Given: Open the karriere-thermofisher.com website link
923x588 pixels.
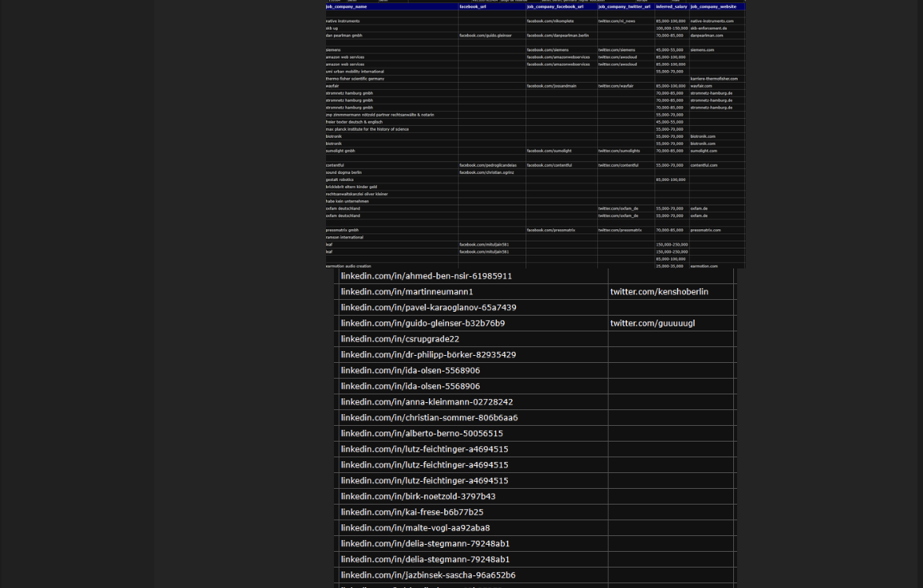Looking at the screenshot, I should (714, 79).
